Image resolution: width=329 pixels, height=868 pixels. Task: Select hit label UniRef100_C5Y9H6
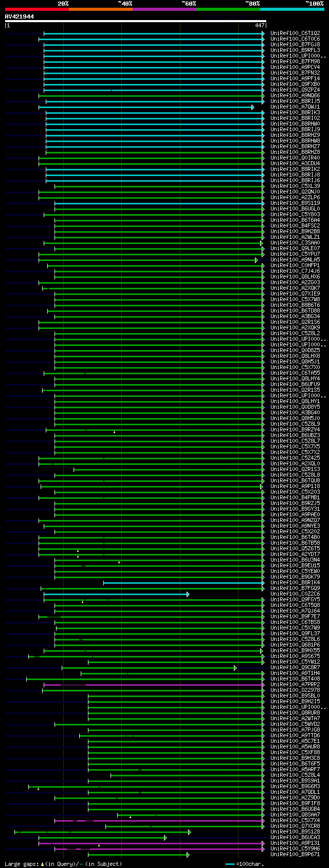(295, 848)
